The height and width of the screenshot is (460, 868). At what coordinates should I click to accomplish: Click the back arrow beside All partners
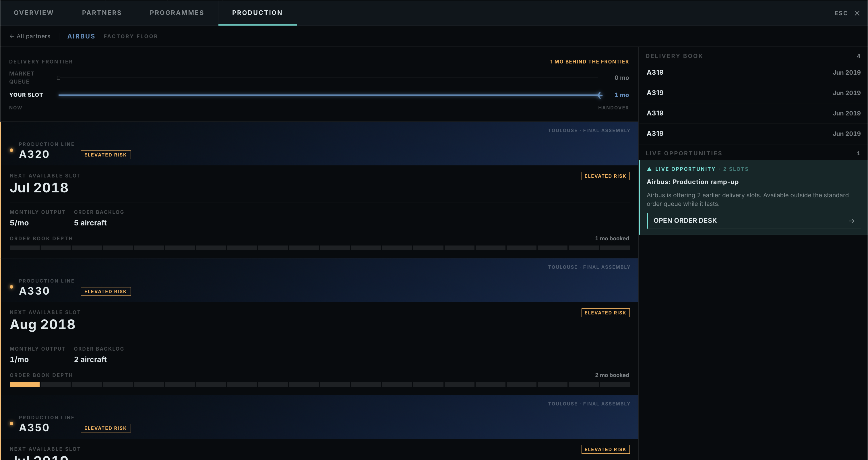coord(12,36)
